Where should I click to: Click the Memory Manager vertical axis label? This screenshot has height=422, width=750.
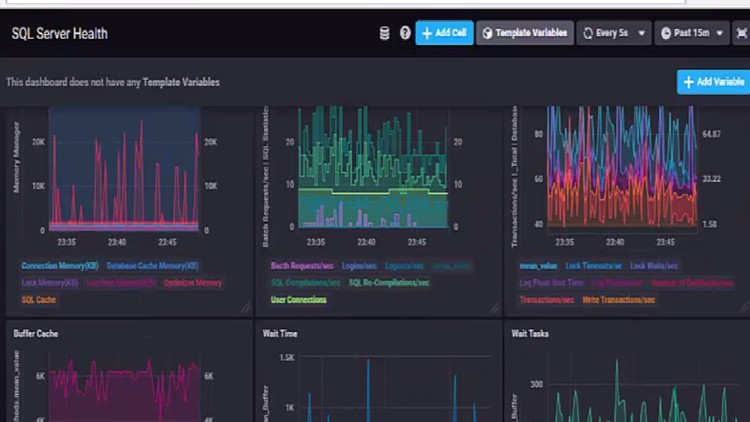(x=16, y=157)
